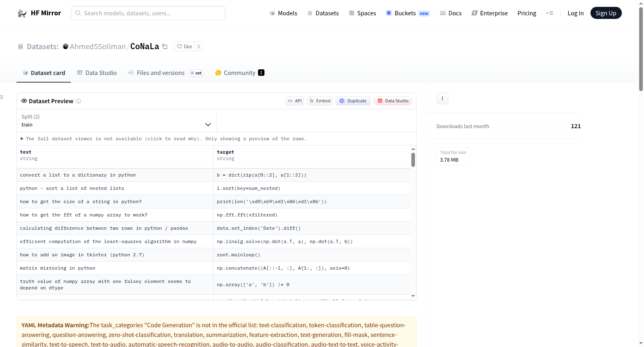Click the xet badge on Files and versions
Viewport: 644px width, 347px height.
[196, 73]
